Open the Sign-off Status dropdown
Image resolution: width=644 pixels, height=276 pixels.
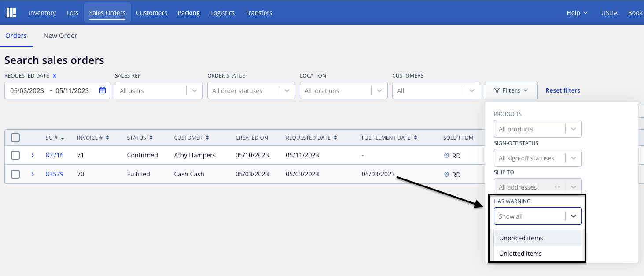[537, 158]
